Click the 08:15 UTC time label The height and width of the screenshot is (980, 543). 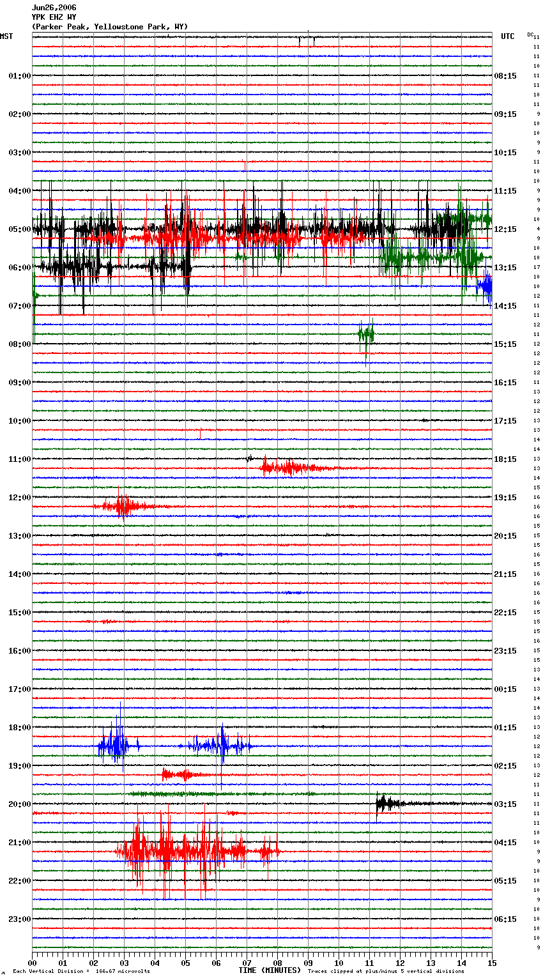coord(505,75)
